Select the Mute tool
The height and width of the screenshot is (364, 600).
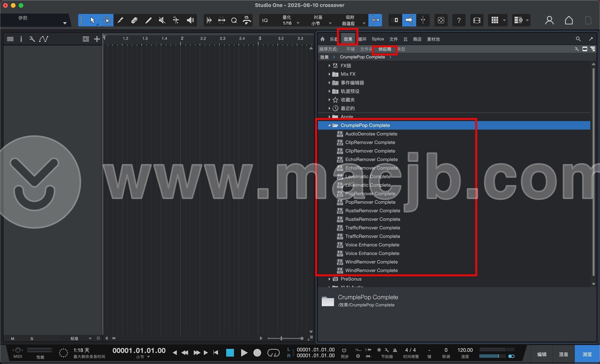pos(162,20)
